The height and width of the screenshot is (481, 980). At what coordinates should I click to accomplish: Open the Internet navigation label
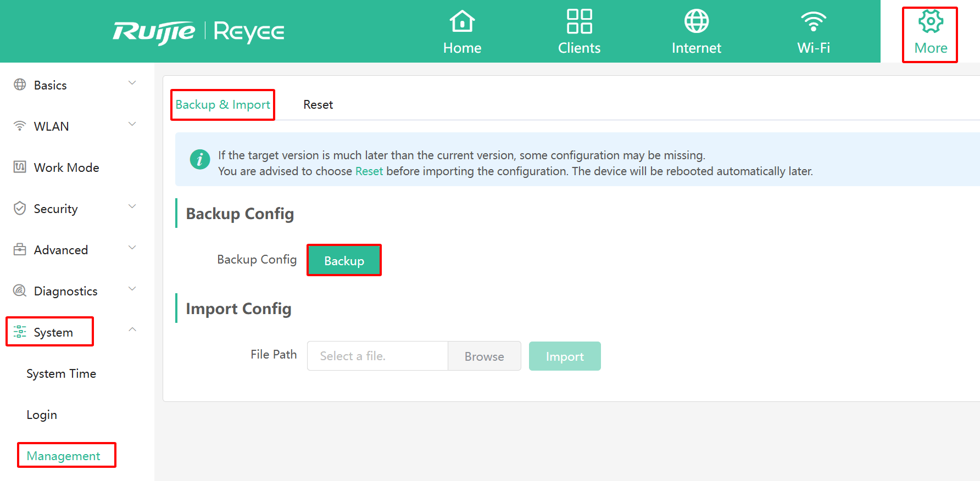(x=696, y=48)
